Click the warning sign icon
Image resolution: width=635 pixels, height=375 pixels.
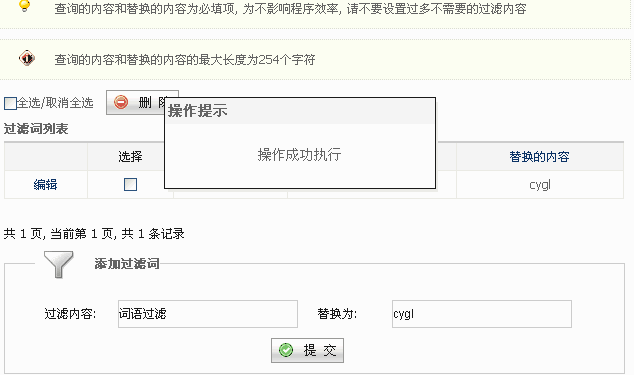tap(27, 58)
